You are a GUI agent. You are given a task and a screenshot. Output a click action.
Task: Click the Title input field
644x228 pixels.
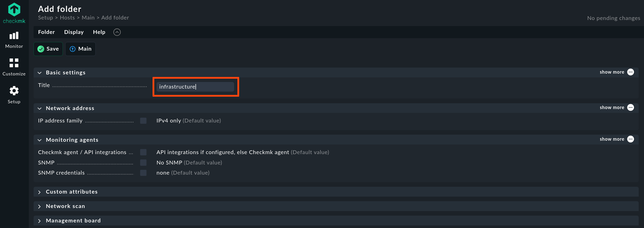pyautogui.click(x=195, y=87)
